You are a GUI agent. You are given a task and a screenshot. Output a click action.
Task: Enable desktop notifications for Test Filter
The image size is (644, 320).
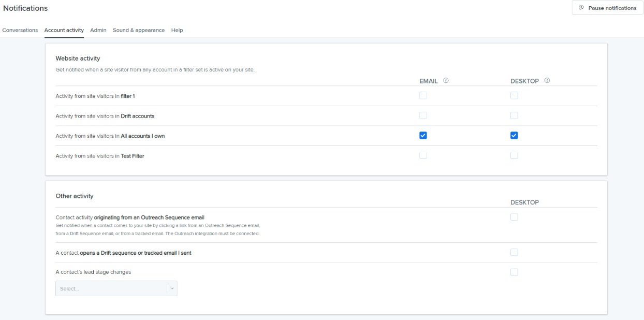point(514,155)
